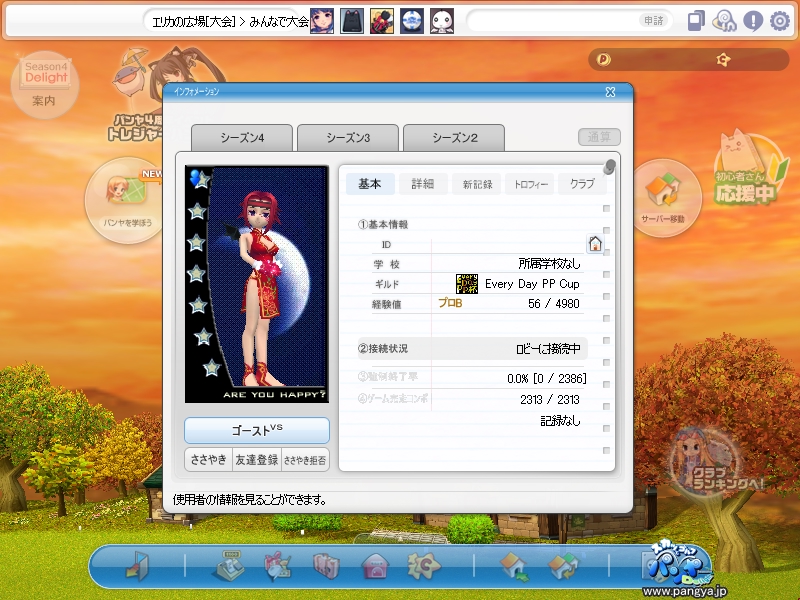Image resolution: width=800 pixels, height=600 pixels.
Task: Select the トロフィー info tab
Action: [530, 184]
